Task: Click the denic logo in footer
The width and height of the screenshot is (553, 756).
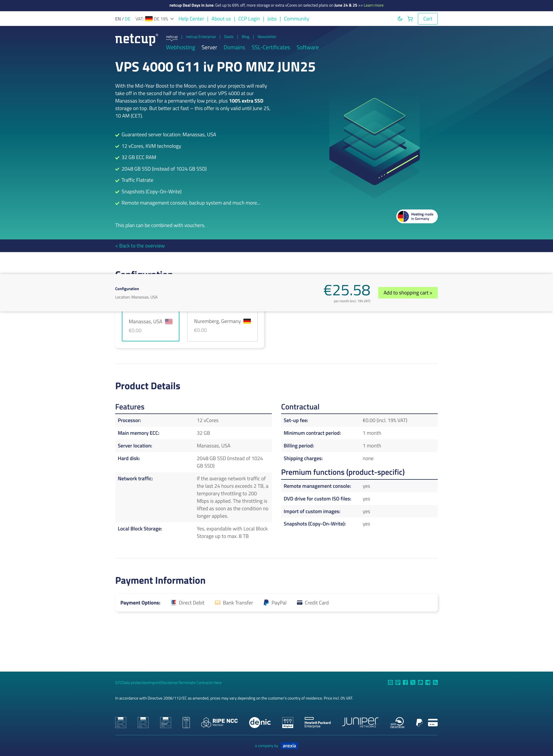Action: pos(260,722)
